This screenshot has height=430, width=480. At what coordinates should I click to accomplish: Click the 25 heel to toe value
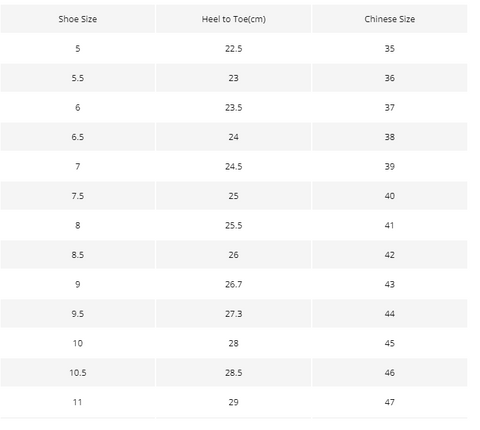tap(234, 196)
